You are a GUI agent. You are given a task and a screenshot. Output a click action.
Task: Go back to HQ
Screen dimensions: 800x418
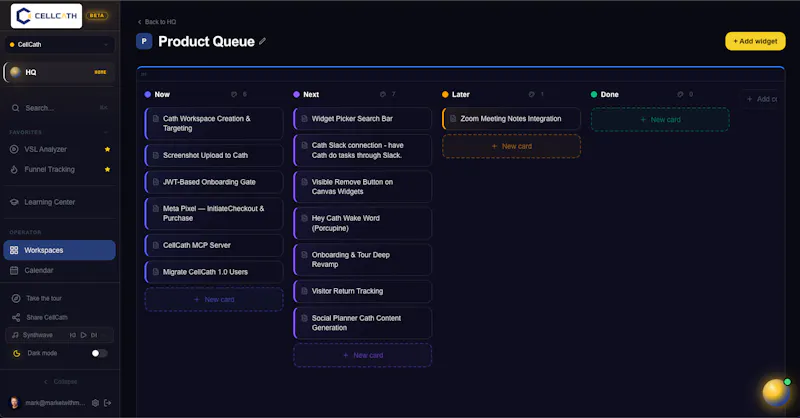[157, 22]
